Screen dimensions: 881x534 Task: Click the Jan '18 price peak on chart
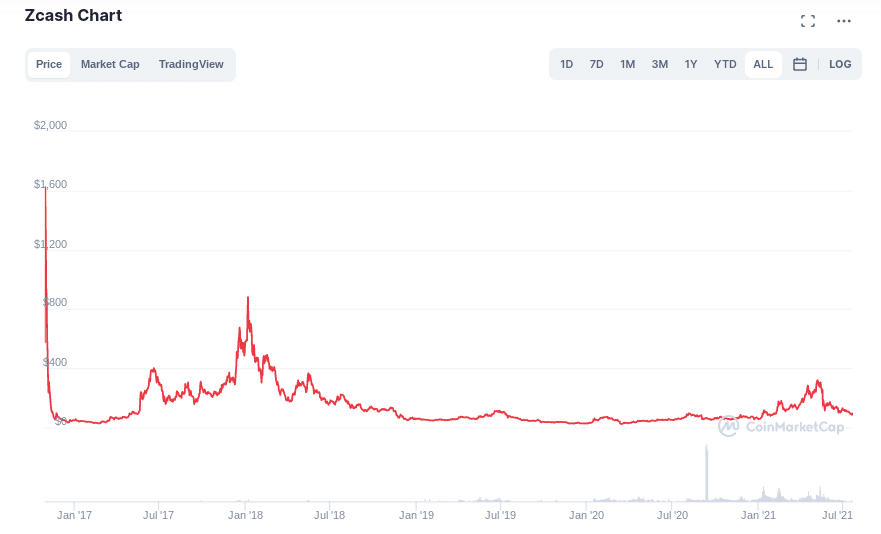248,298
